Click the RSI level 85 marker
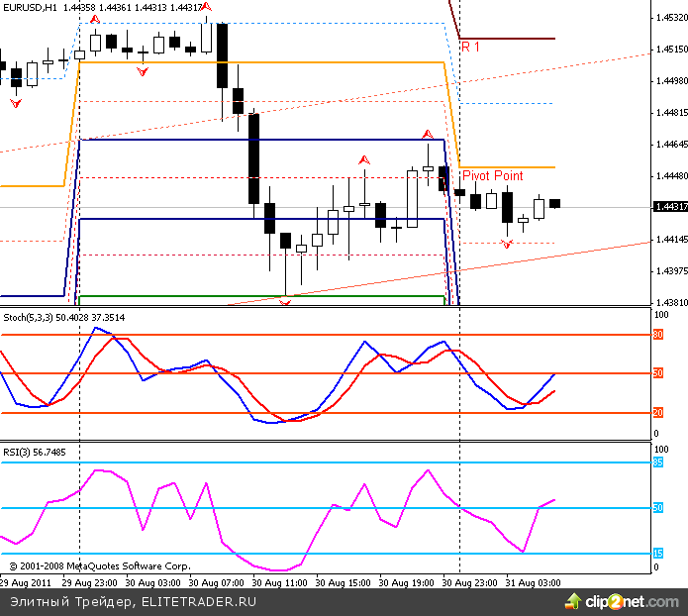Image resolution: width=688 pixels, height=616 pixels. point(657,462)
